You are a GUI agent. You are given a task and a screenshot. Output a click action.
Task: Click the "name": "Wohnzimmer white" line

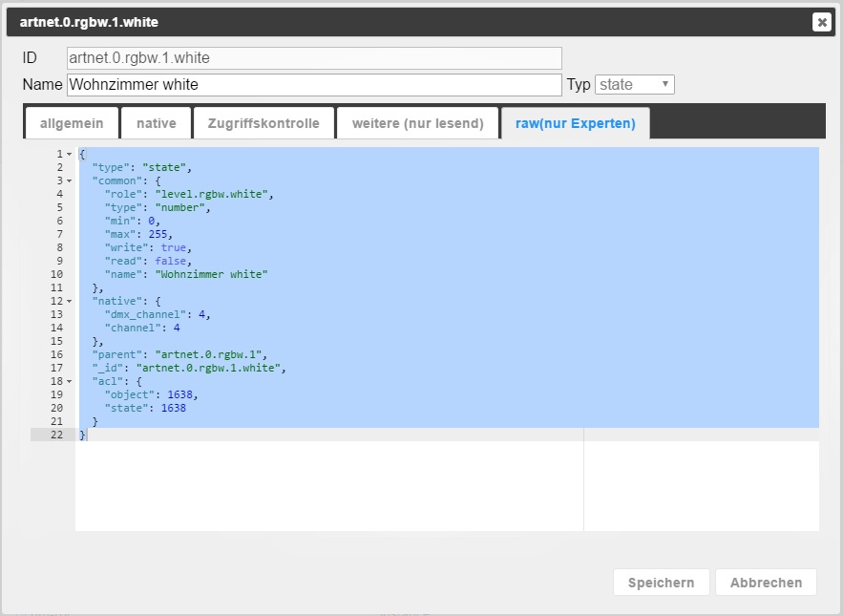pos(186,274)
